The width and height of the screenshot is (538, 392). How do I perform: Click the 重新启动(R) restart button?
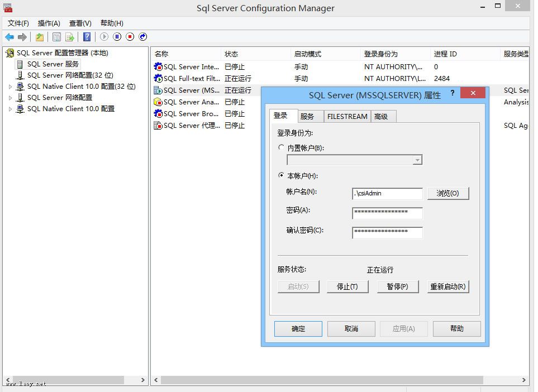pos(448,286)
